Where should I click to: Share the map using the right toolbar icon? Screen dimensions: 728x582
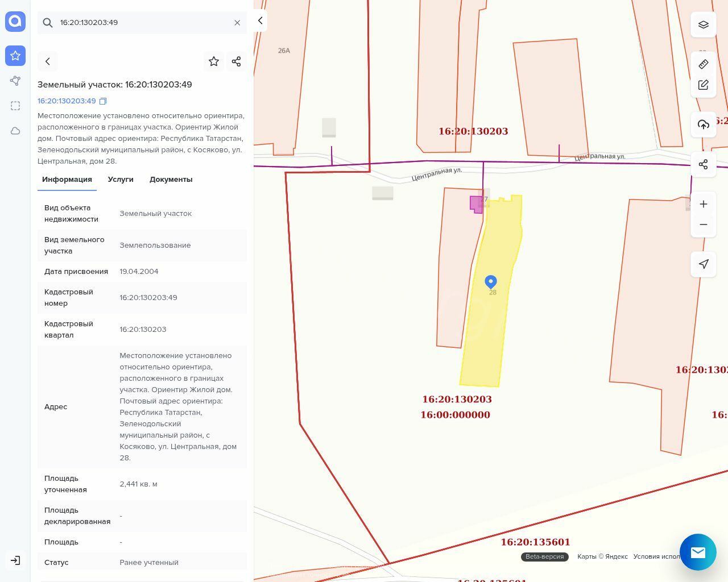pos(704,165)
